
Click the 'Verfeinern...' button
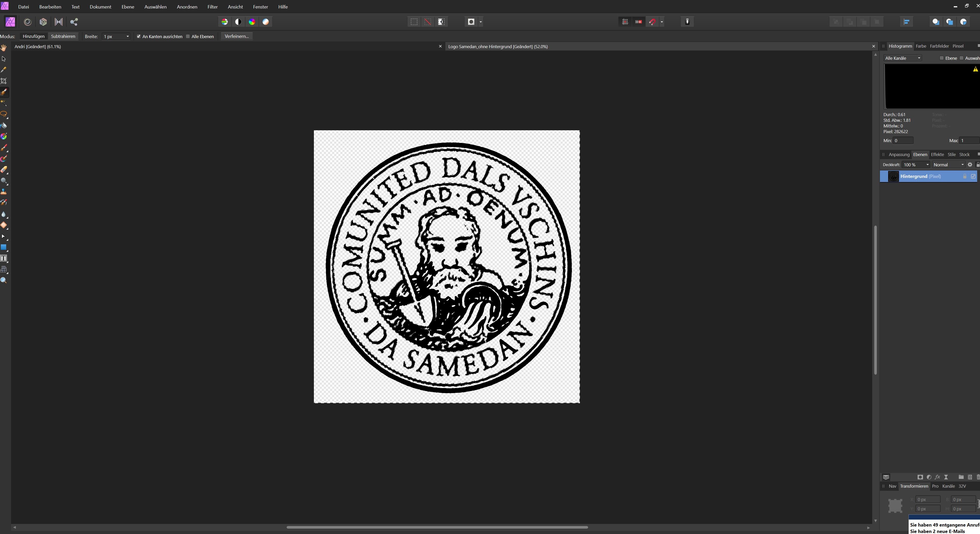click(x=237, y=36)
